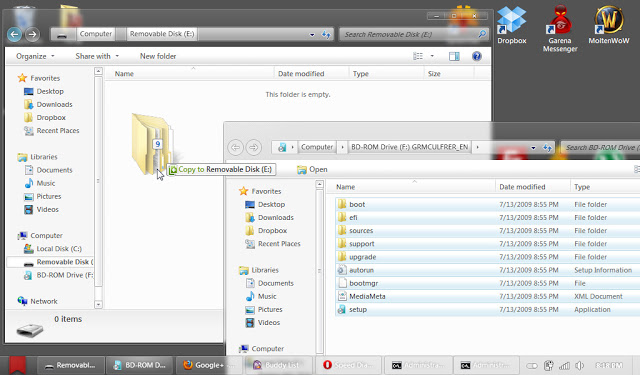Image resolution: width=640 pixels, height=375 pixels.
Task: Select the bootmgr file icon
Action: [x=342, y=283]
